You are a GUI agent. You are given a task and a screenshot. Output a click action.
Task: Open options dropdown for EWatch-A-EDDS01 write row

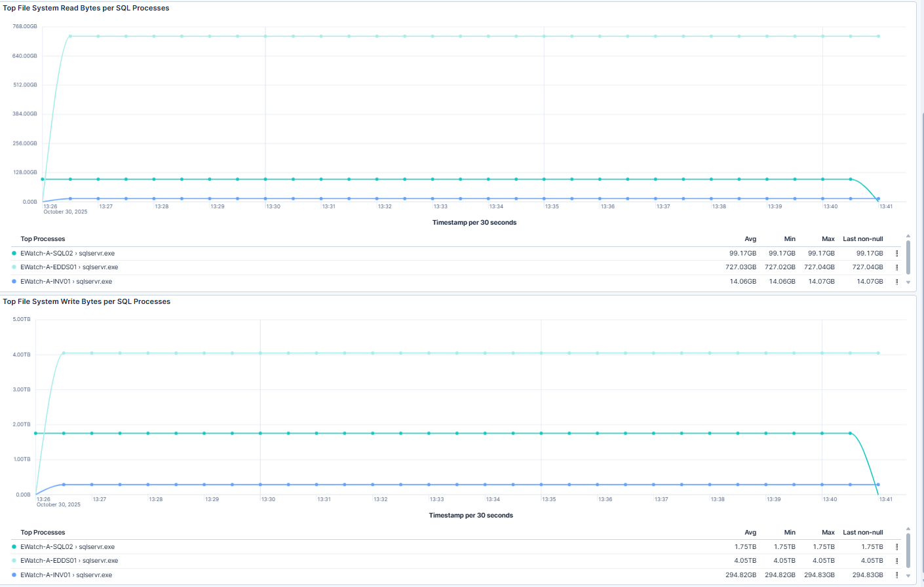coord(897,561)
